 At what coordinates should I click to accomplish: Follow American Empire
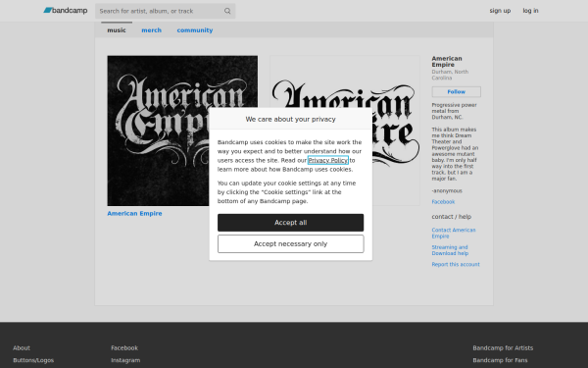456,91
